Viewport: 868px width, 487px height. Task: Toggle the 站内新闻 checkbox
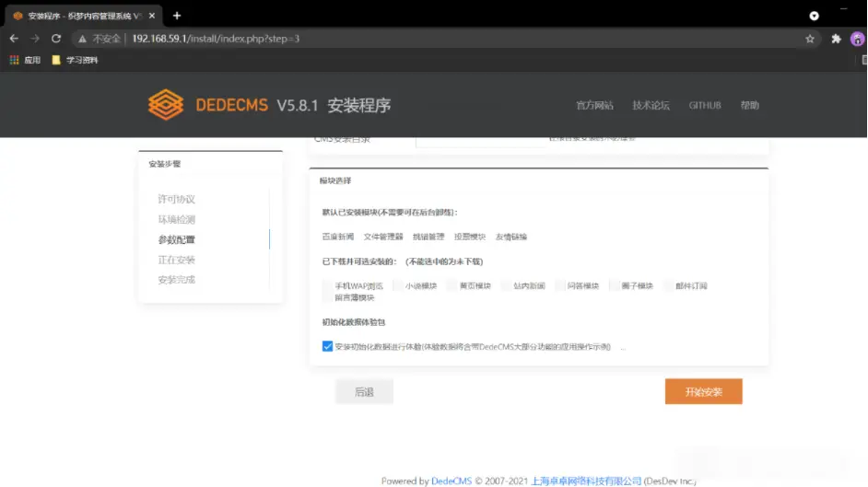pyautogui.click(x=506, y=285)
